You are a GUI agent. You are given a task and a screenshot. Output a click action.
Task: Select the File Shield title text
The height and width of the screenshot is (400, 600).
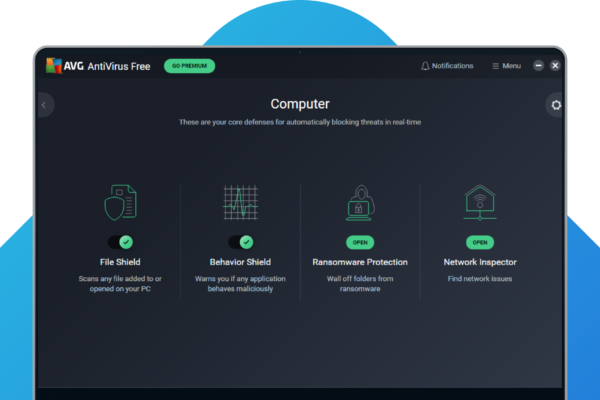pyautogui.click(x=120, y=262)
